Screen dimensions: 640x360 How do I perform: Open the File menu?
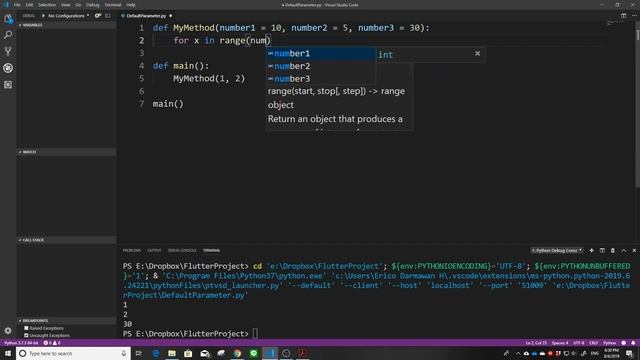[x=17, y=5]
